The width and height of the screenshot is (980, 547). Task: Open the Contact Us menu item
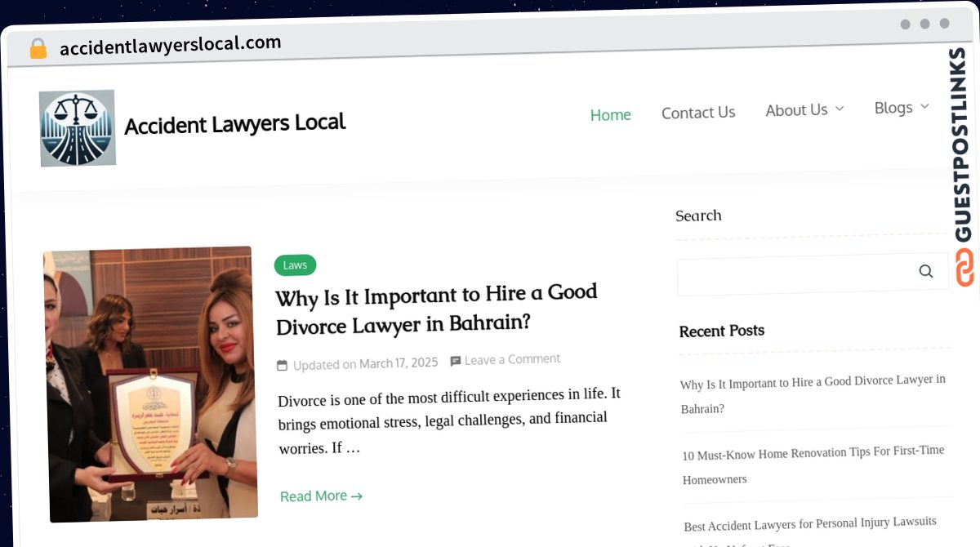click(x=698, y=113)
